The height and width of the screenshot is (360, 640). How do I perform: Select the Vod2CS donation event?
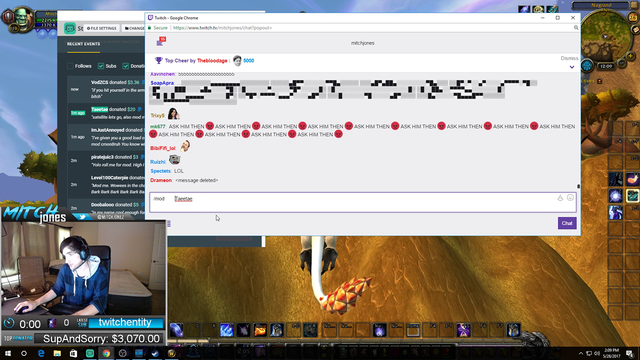(x=106, y=89)
